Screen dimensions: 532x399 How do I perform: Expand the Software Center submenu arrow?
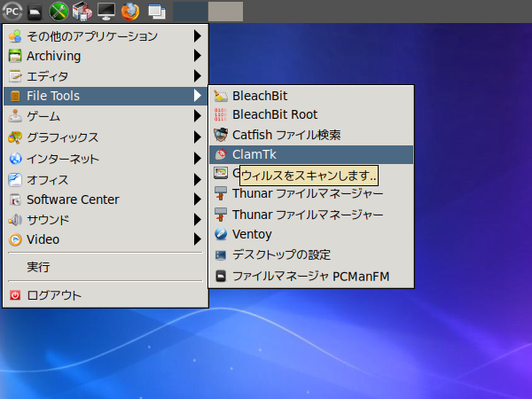(198, 199)
